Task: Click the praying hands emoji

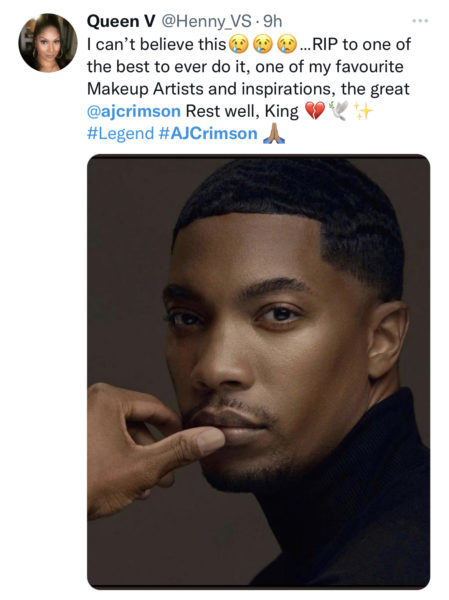Action: tap(274, 134)
